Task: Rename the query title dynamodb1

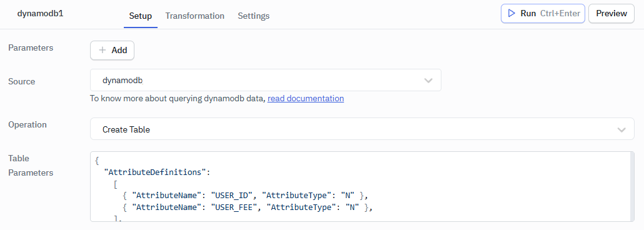Action: pyautogui.click(x=40, y=13)
